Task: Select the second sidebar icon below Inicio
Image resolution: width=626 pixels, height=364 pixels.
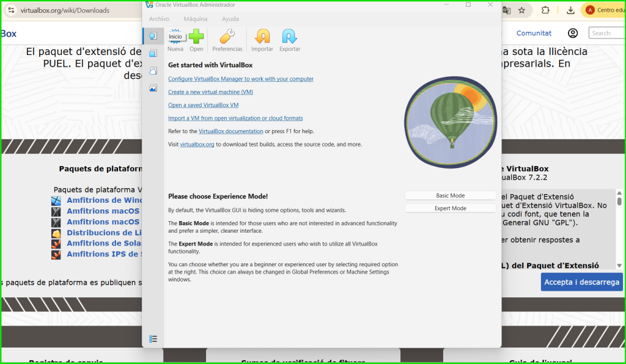Action: (x=153, y=54)
